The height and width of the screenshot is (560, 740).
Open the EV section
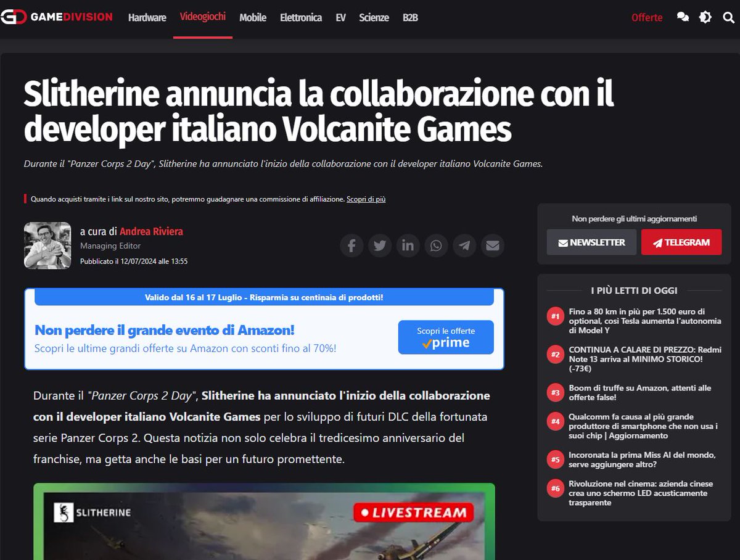coord(340,17)
